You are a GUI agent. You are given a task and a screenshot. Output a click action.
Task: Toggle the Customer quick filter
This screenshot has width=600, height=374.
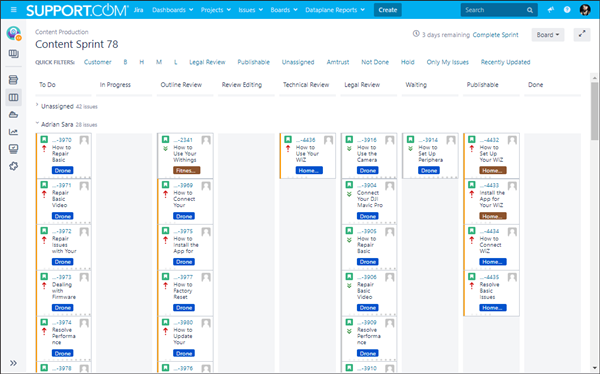(98, 62)
